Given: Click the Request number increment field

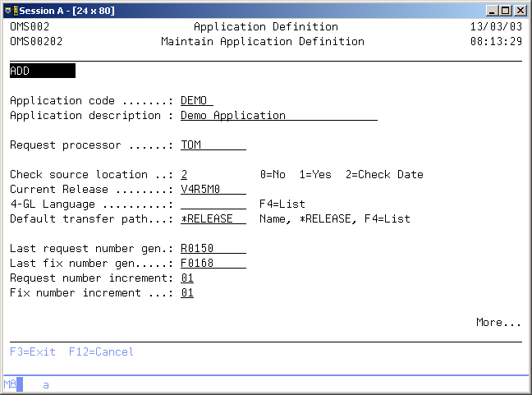Looking at the screenshot, I should [x=187, y=278].
